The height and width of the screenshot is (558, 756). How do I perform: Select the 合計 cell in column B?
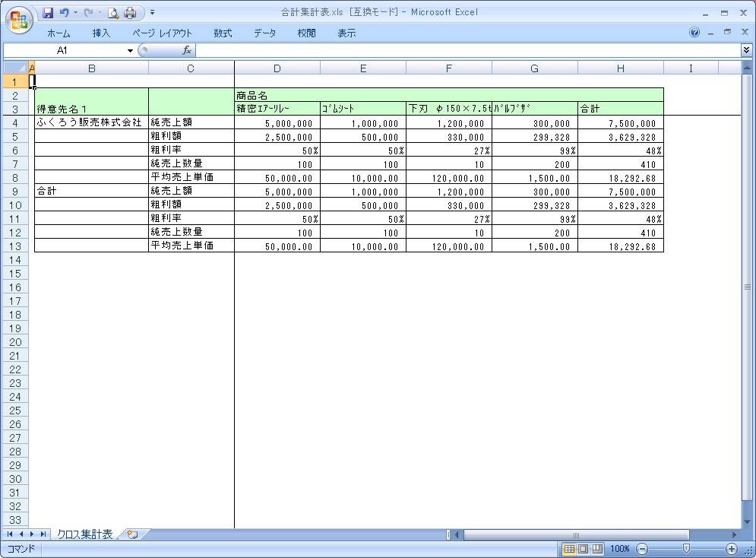(x=92, y=191)
